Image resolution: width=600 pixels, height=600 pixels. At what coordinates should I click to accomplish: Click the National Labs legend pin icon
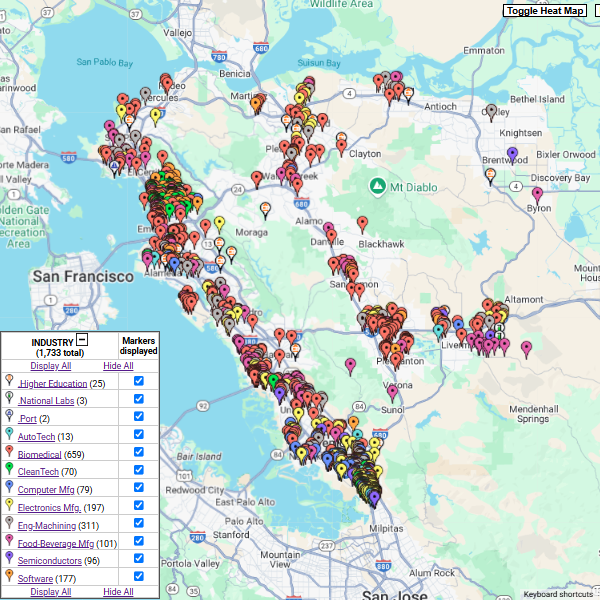point(9,398)
